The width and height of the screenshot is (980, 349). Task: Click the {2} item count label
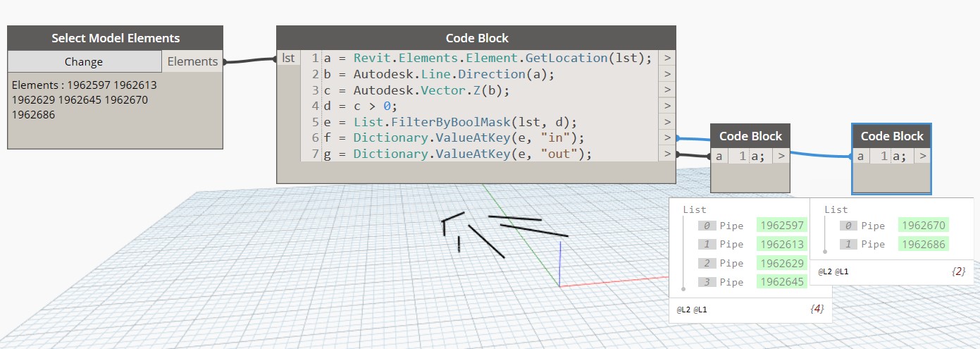(957, 271)
